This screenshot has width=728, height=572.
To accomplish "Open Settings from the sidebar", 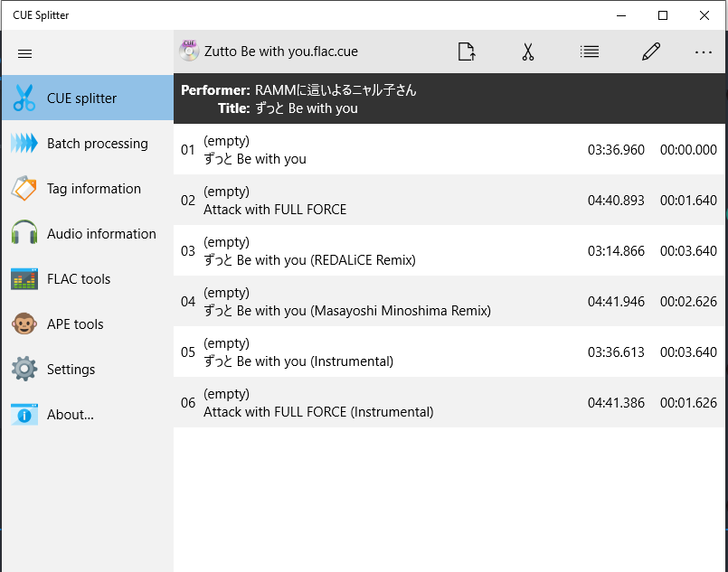I will pyautogui.click(x=87, y=370).
